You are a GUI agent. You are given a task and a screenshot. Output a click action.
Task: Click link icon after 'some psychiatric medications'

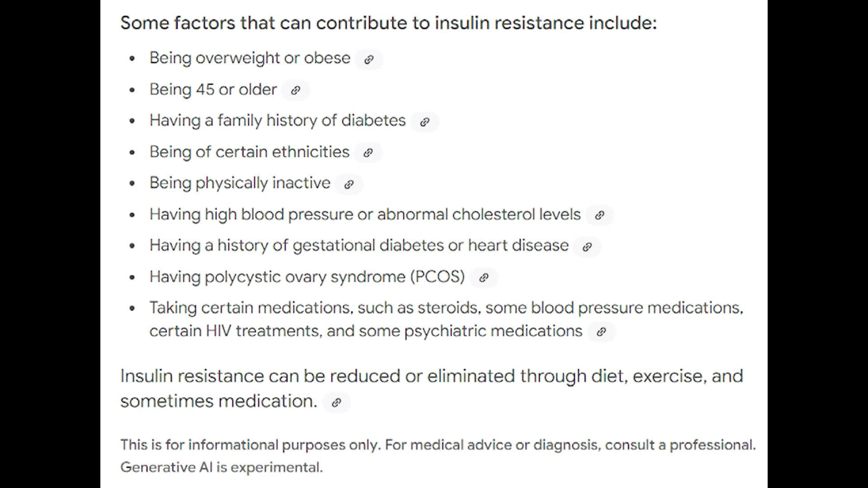[x=601, y=332]
